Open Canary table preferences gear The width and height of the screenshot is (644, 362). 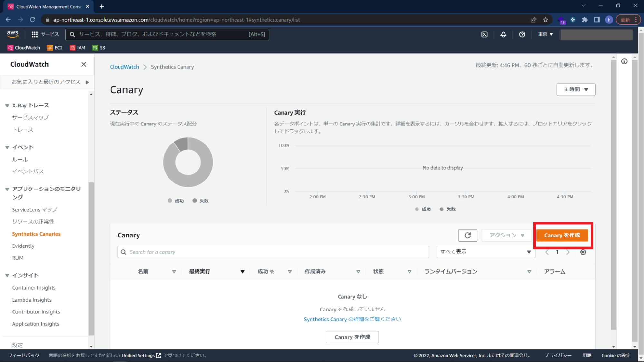tap(583, 252)
